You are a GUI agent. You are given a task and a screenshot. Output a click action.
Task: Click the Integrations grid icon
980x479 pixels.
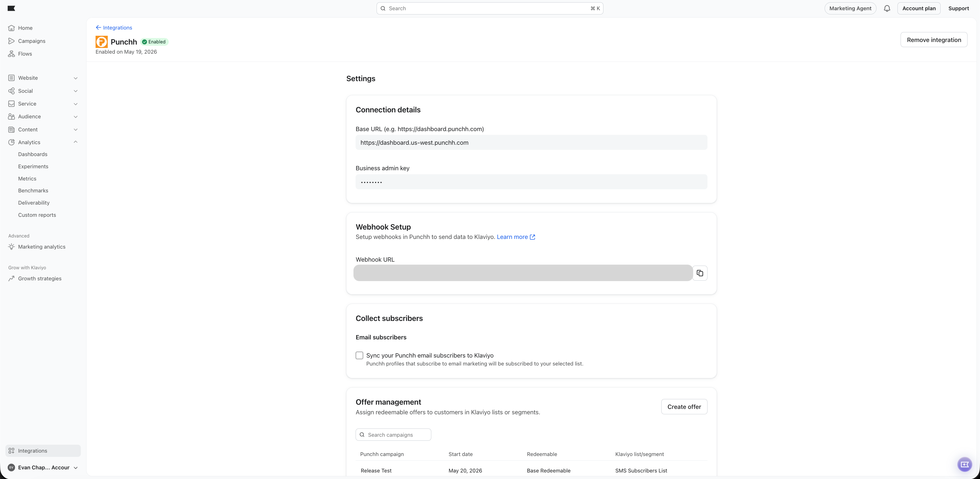[11, 450]
